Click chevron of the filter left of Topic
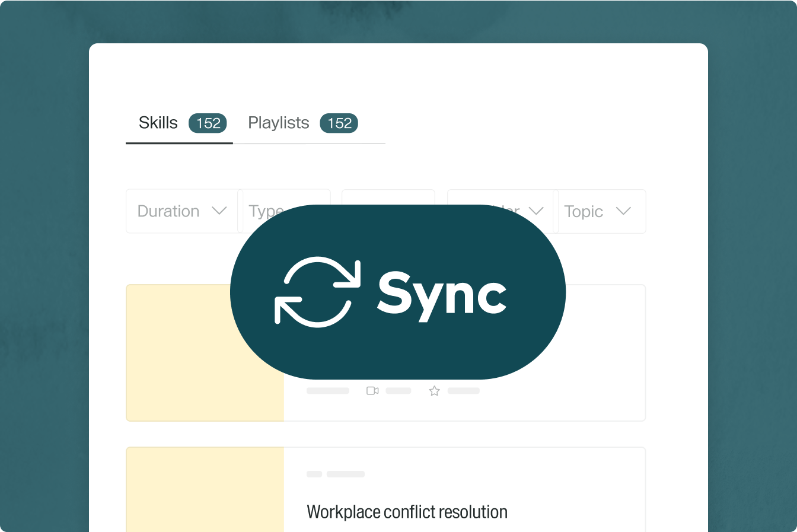This screenshot has width=797, height=532. click(x=536, y=211)
